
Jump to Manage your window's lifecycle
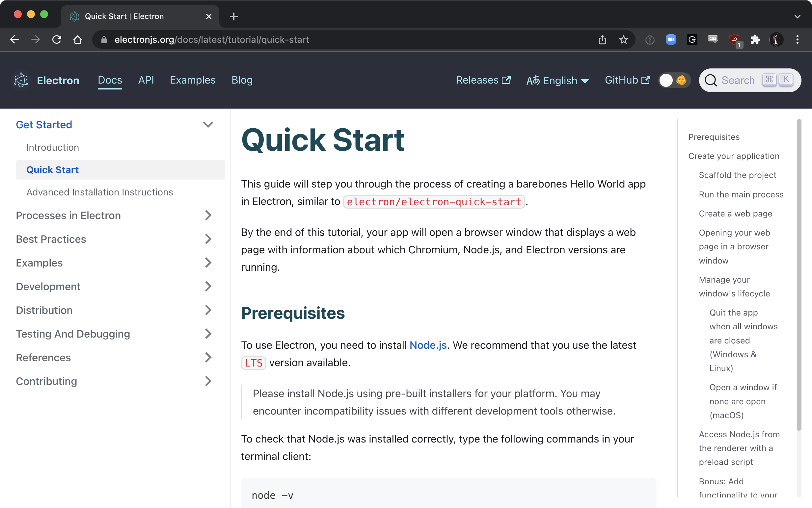[x=734, y=287]
